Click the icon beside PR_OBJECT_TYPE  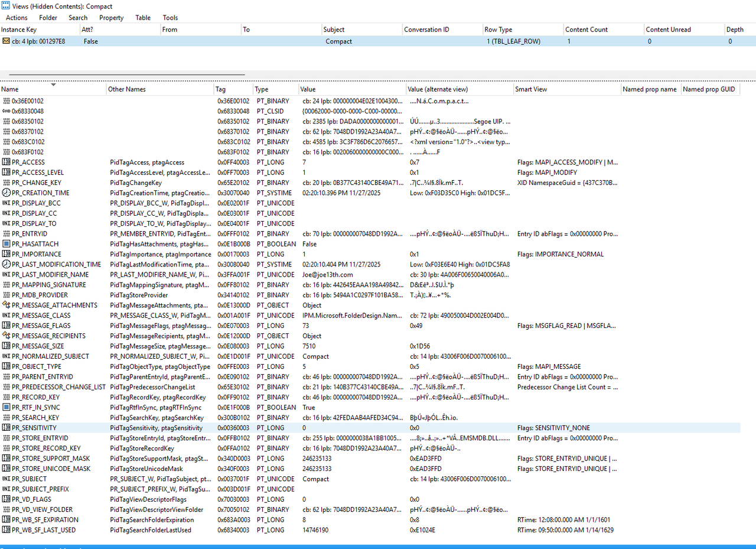pos(6,366)
